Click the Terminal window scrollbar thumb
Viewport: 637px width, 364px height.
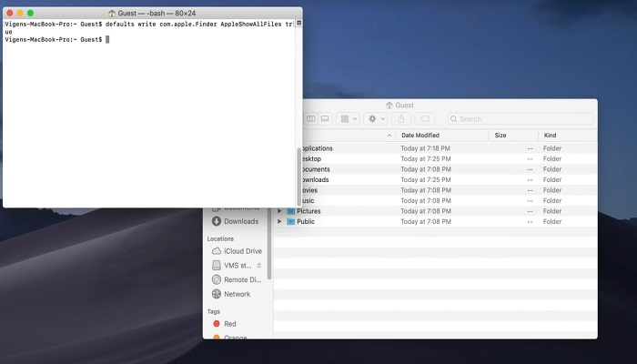pyautogui.click(x=299, y=177)
